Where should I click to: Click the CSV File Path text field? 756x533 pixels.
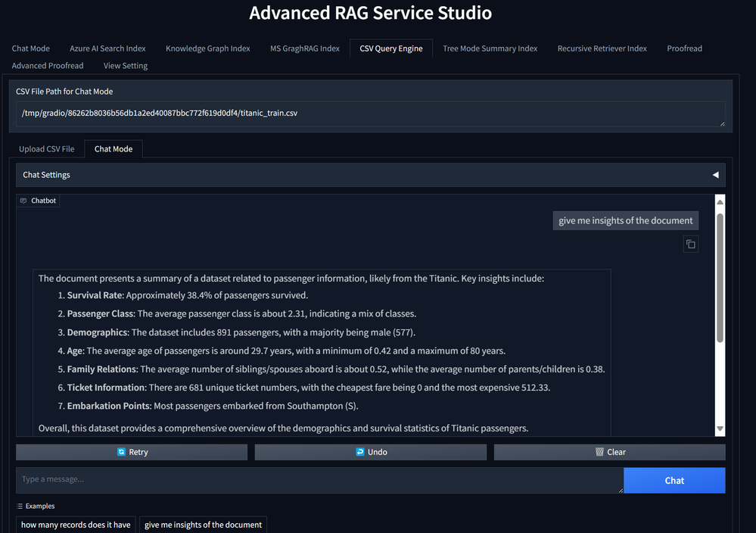[370, 114]
